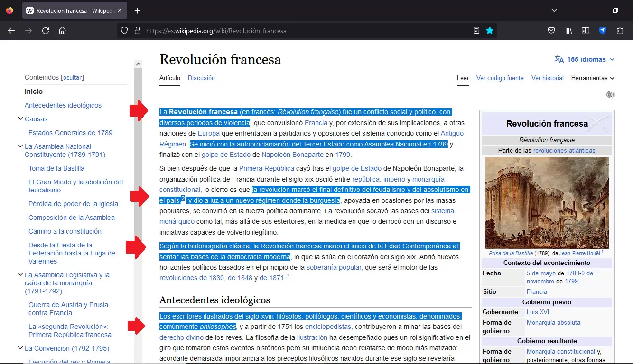The height and width of the screenshot is (364, 633).
Task: Go to Antecedentes ideológicos in sidebar
Action: click(x=63, y=105)
